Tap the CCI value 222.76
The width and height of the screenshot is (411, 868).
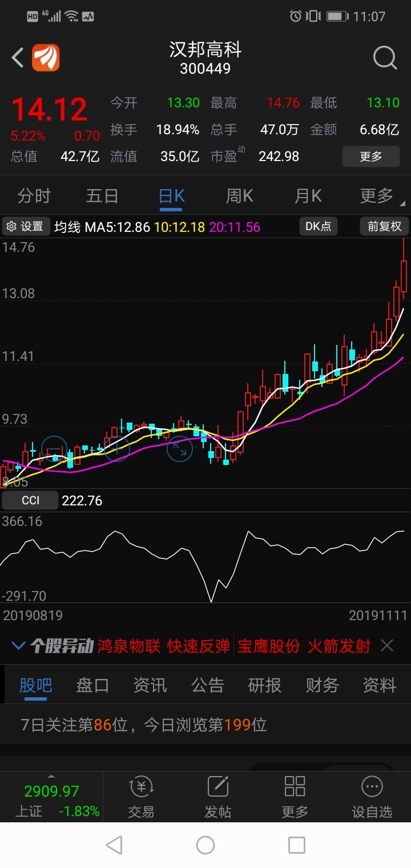point(82,501)
